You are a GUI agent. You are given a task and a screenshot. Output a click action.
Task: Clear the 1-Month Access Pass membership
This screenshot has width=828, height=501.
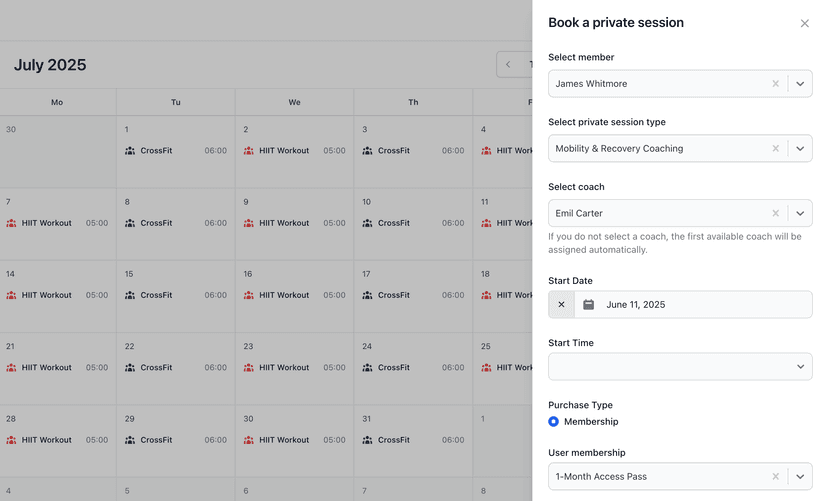(x=775, y=476)
